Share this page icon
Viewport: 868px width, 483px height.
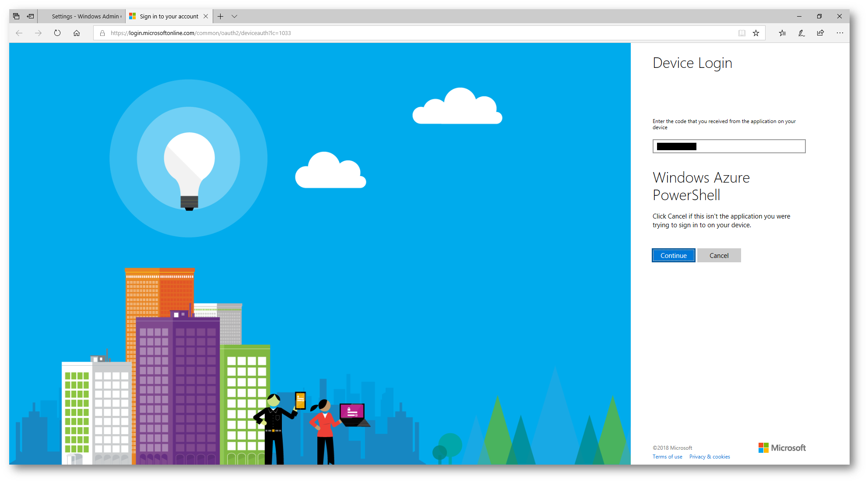tap(820, 33)
